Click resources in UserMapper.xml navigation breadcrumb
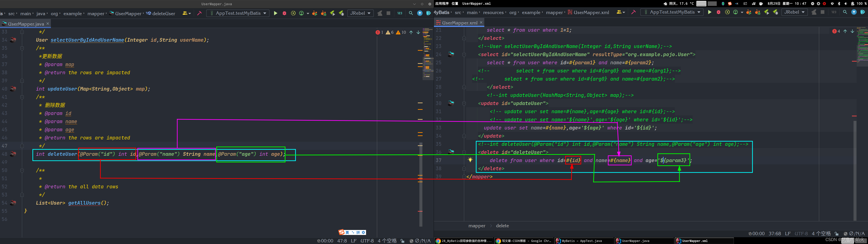This screenshot has height=244, width=868. (493, 12)
